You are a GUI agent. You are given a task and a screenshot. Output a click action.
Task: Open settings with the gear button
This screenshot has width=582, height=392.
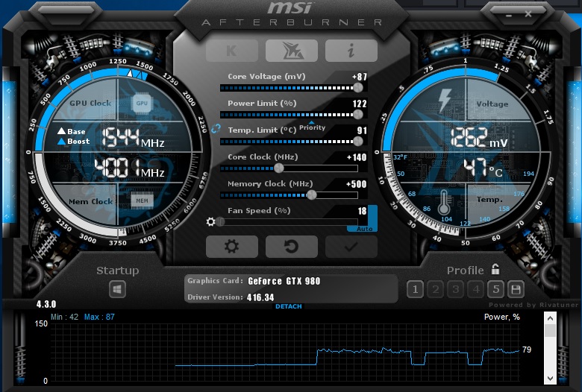231,246
